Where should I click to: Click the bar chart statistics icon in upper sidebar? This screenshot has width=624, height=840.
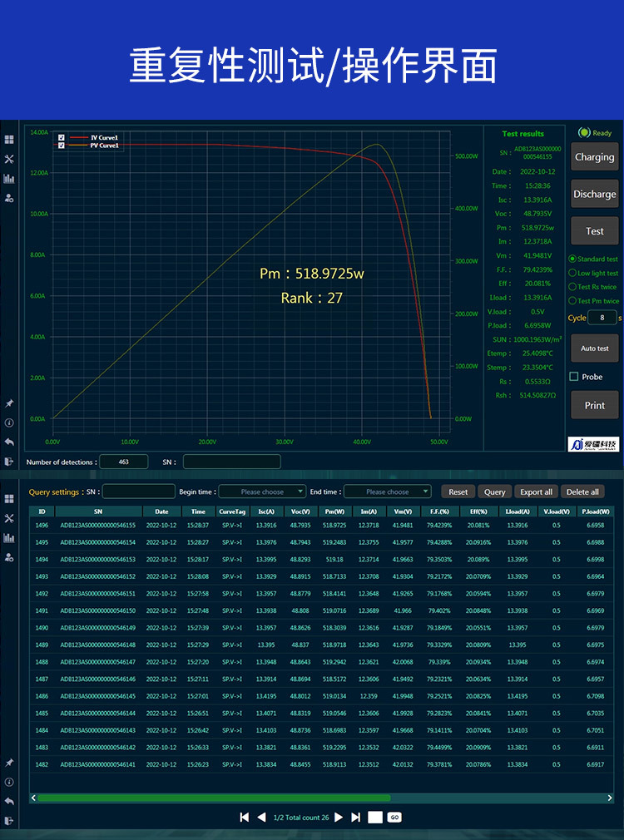coord(9,178)
